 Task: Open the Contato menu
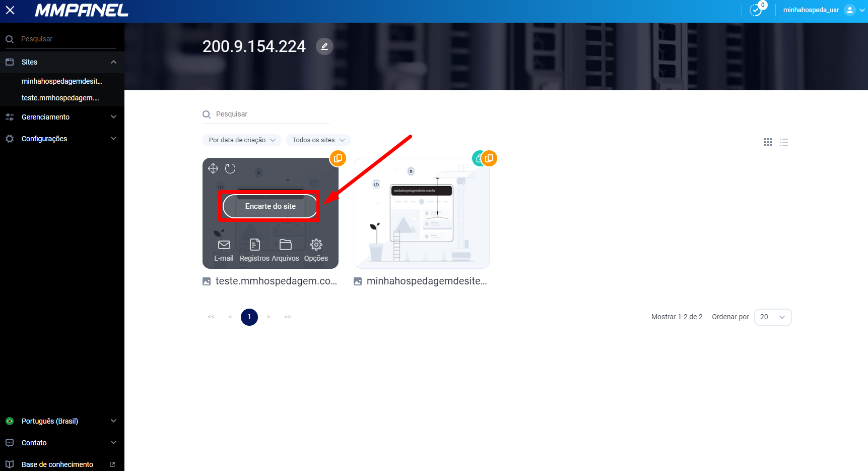click(62, 443)
